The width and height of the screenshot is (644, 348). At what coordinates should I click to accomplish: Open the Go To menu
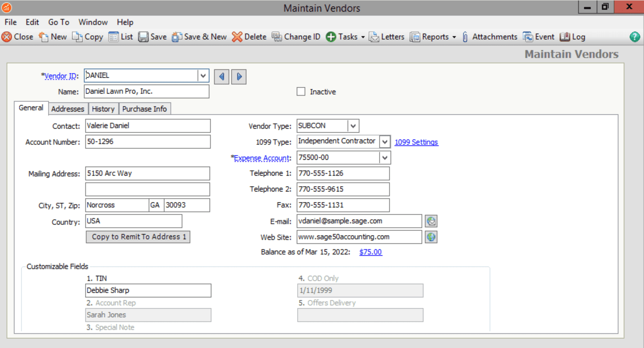point(59,22)
